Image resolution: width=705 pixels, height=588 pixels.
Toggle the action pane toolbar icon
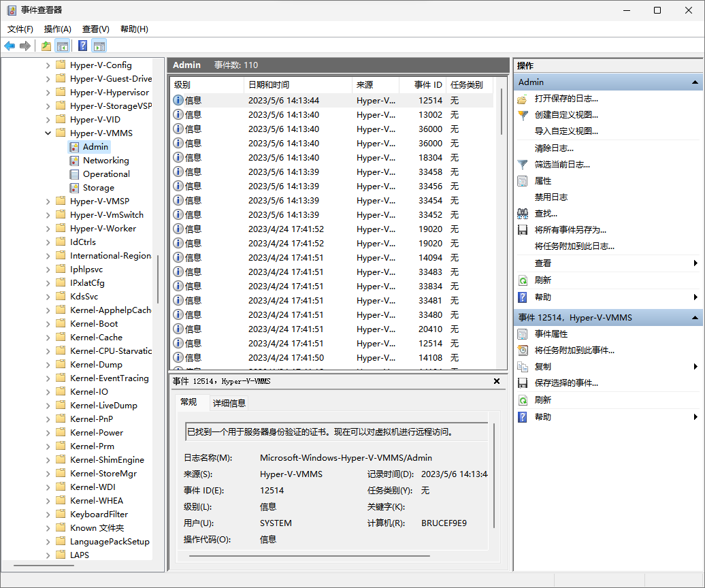pyautogui.click(x=99, y=46)
